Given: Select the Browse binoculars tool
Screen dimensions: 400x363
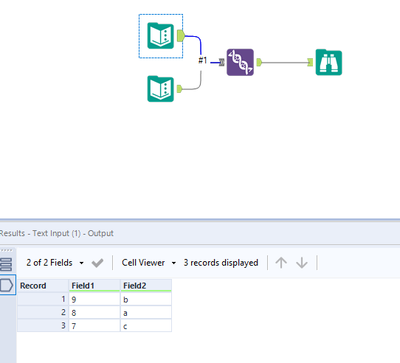Looking at the screenshot, I should click(x=329, y=62).
